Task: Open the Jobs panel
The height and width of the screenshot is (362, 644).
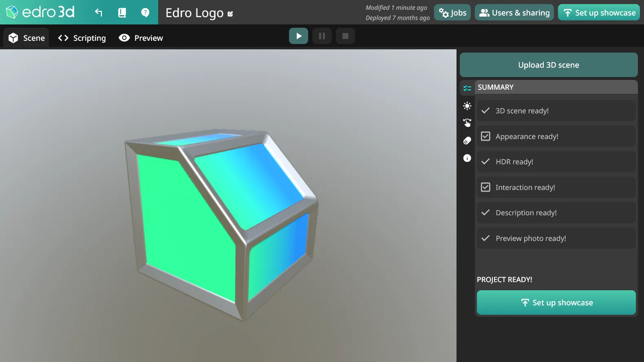Action: tap(452, 13)
